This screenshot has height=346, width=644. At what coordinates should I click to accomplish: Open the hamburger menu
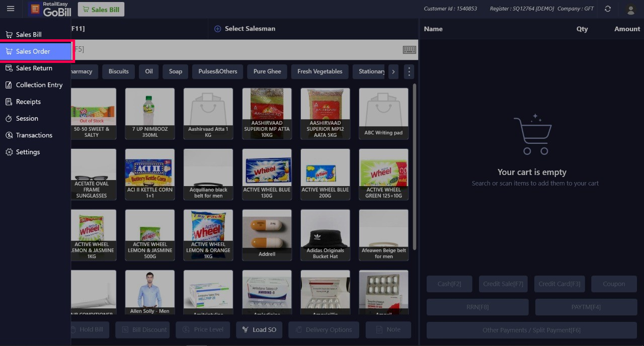coord(11,9)
